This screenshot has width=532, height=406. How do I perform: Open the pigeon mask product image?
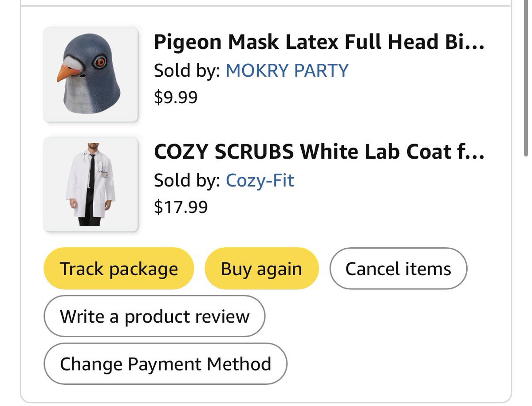coord(91,74)
